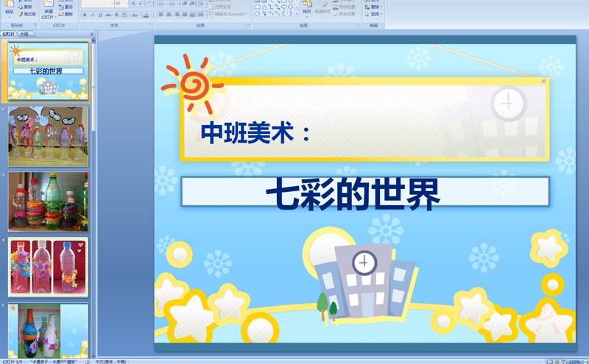This screenshot has width=589, height=364.
Task: Toggle Underline formatting
Action: coord(100,15)
